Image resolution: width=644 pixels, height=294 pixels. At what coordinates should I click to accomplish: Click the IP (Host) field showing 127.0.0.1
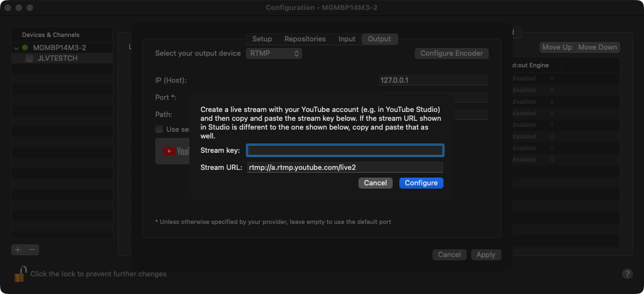[x=433, y=81]
